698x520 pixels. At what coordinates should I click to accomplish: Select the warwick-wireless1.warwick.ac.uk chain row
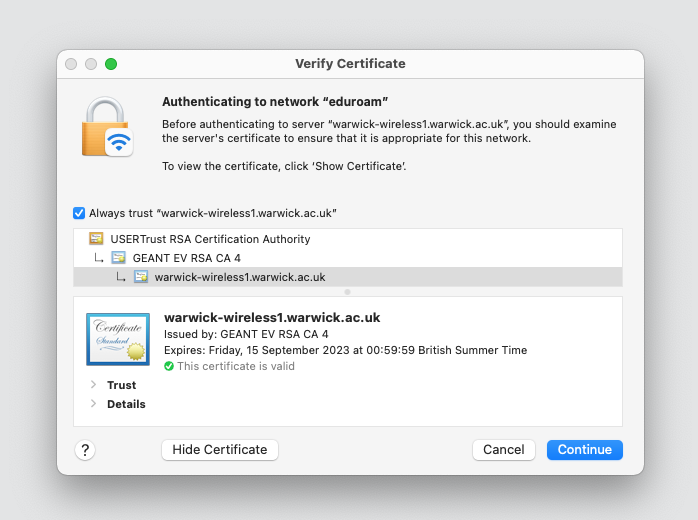click(x=239, y=277)
